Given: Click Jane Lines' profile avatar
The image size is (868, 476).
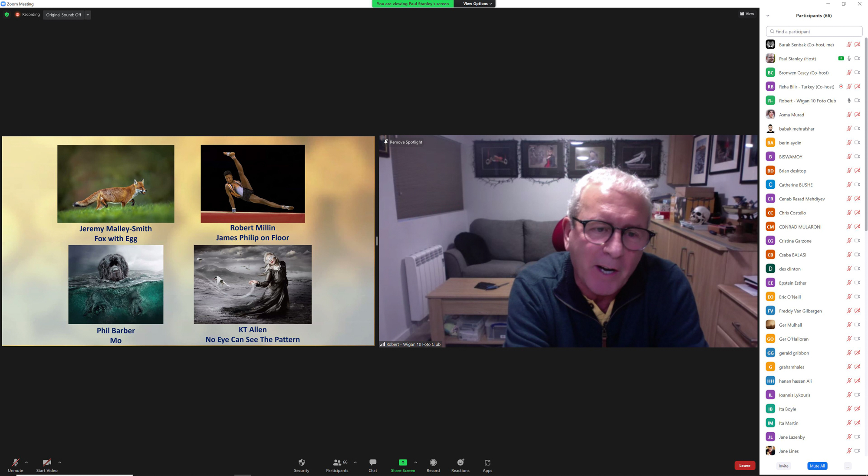Looking at the screenshot, I should click(770, 451).
